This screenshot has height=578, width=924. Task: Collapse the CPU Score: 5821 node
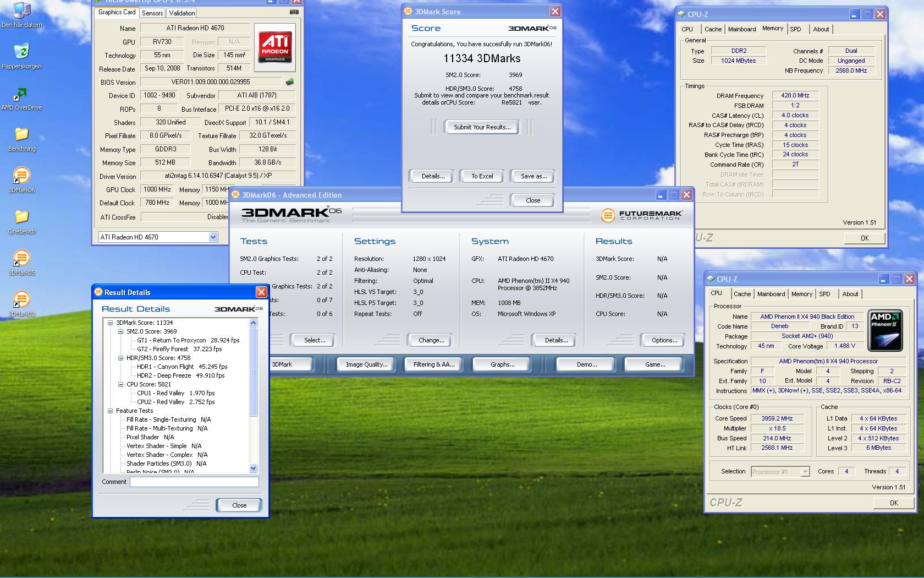pyautogui.click(x=120, y=384)
